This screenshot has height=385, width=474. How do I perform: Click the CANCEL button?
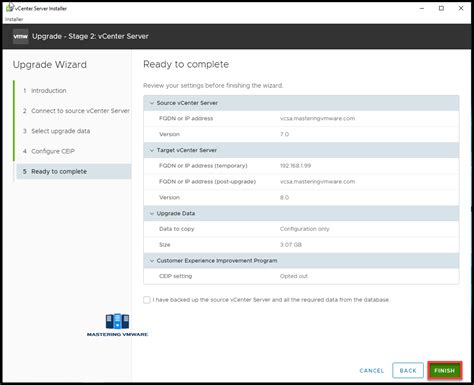click(372, 371)
